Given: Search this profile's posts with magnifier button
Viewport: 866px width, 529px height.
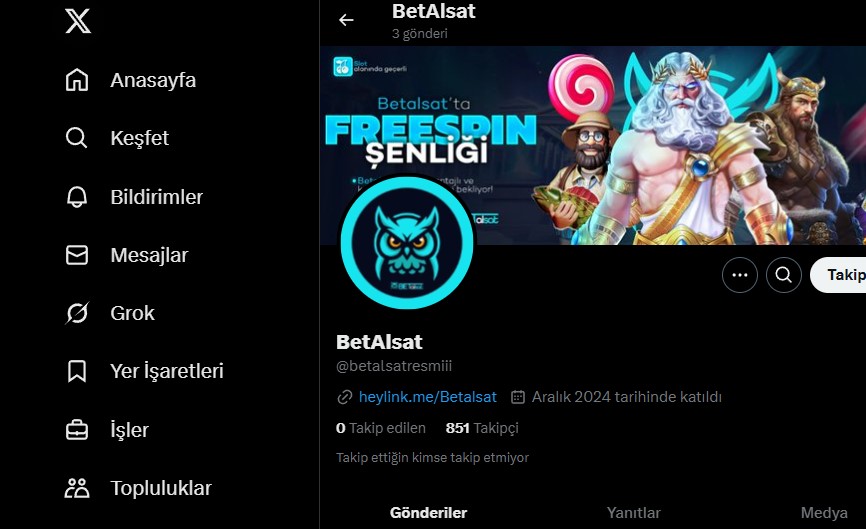Looking at the screenshot, I should click(x=784, y=275).
